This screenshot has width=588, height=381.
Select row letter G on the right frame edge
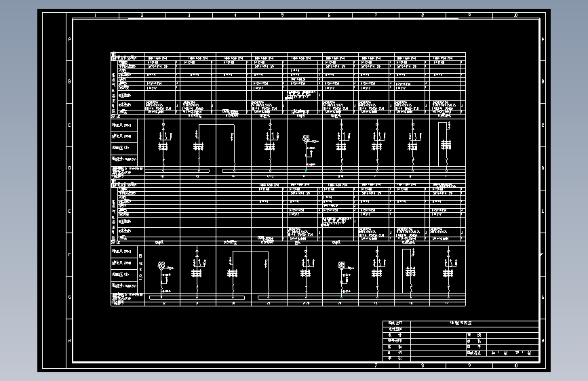click(543, 298)
